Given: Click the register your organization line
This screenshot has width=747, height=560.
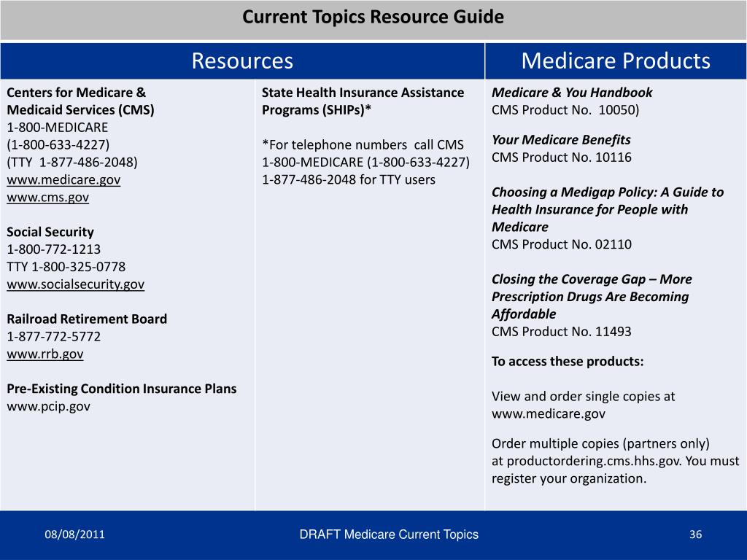Looking at the screenshot, I should [x=569, y=478].
